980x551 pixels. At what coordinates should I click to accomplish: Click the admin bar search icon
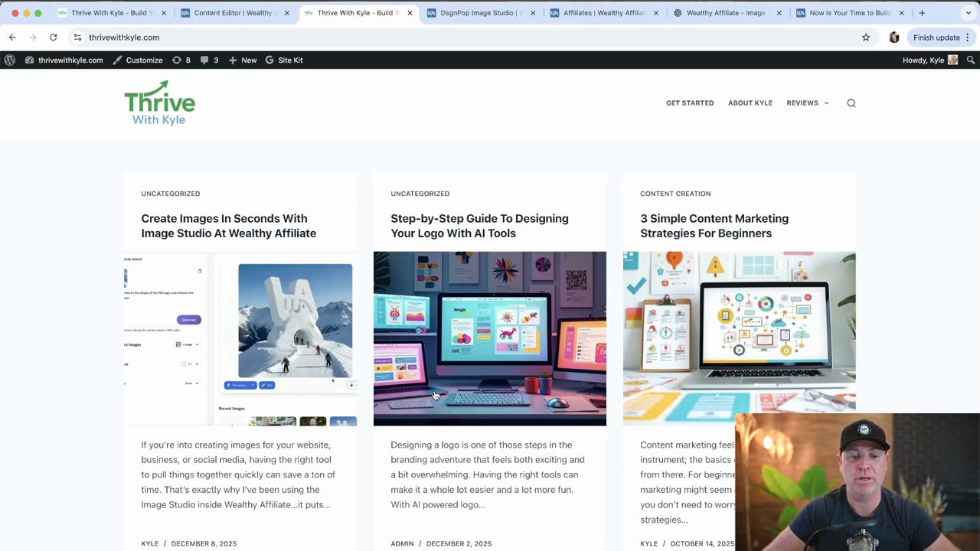coord(971,60)
